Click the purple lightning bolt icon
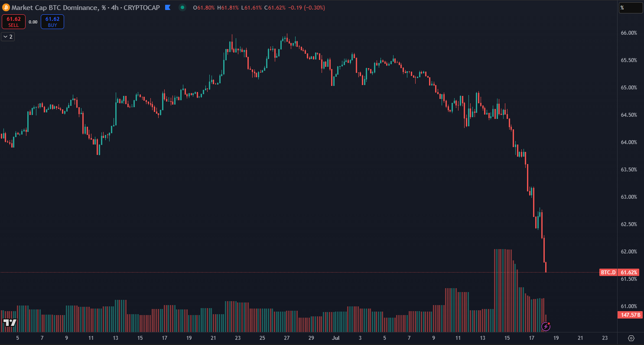 (x=546, y=326)
